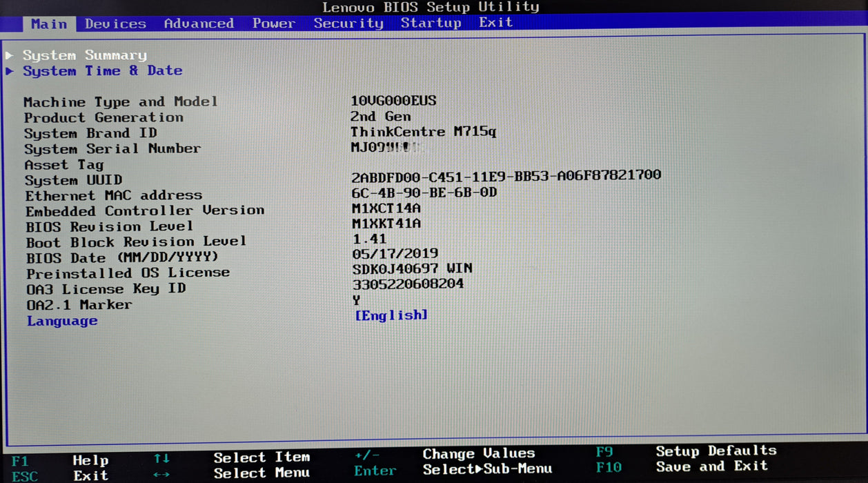
Task: Select key ID 3305220608204
Action: tap(408, 284)
